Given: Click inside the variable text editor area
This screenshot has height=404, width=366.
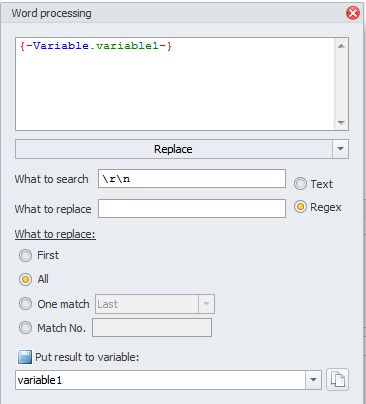Looking at the screenshot, I should 175,84.
